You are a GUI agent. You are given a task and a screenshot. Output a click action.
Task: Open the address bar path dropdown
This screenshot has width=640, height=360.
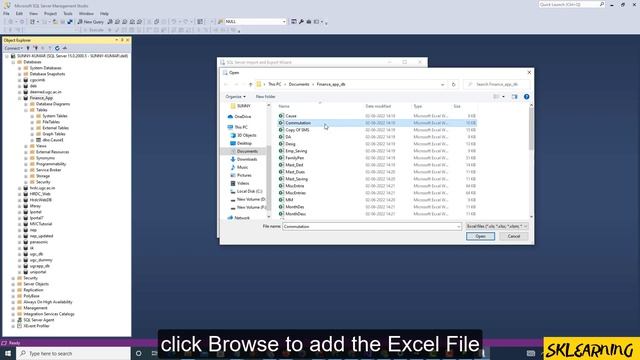[442, 84]
